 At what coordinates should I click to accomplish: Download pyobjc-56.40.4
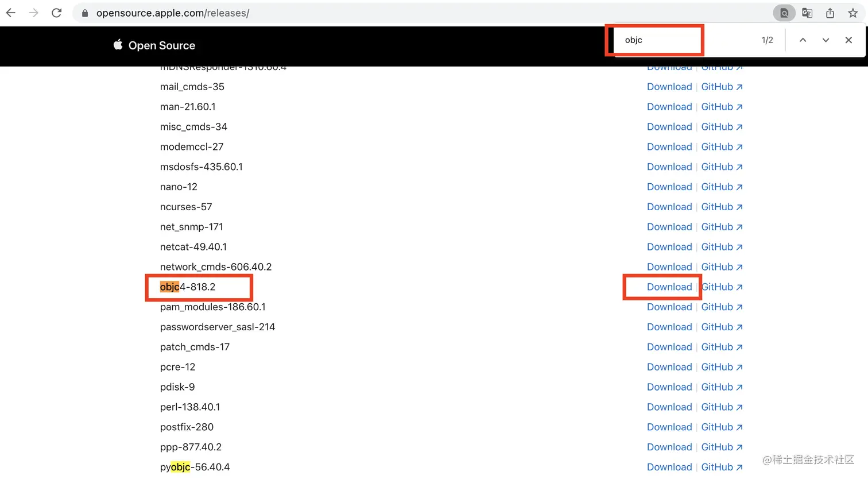[x=669, y=467]
